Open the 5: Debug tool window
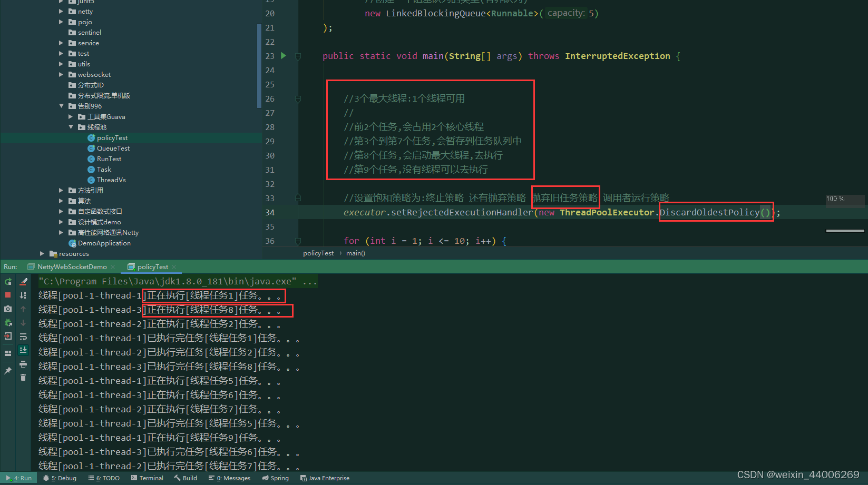The image size is (868, 485). point(60,478)
